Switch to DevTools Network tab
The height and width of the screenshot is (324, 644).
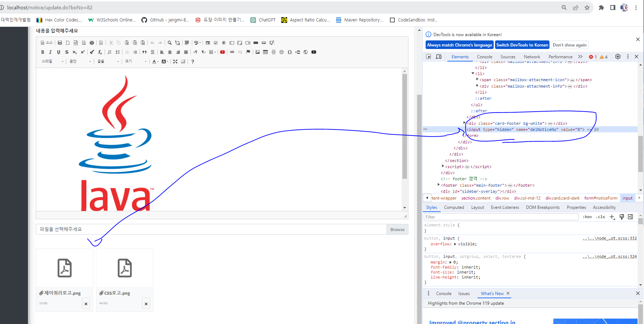[532, 57]
